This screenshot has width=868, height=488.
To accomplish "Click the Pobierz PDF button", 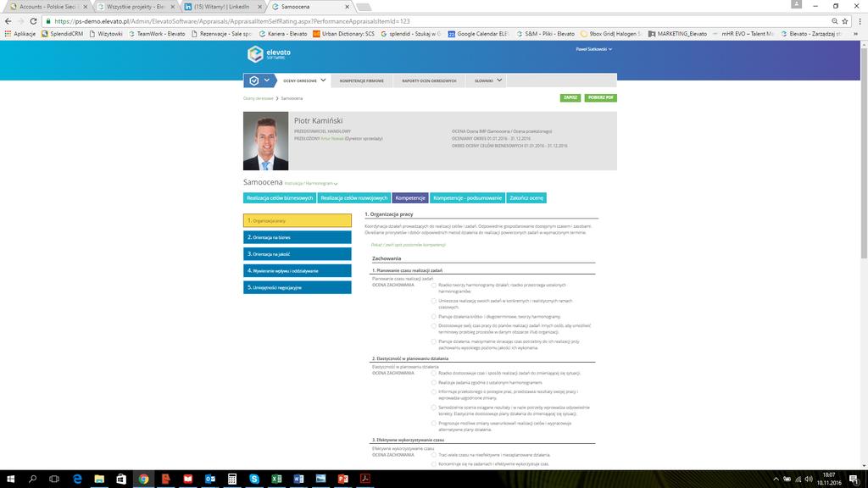I will point(600,97).
